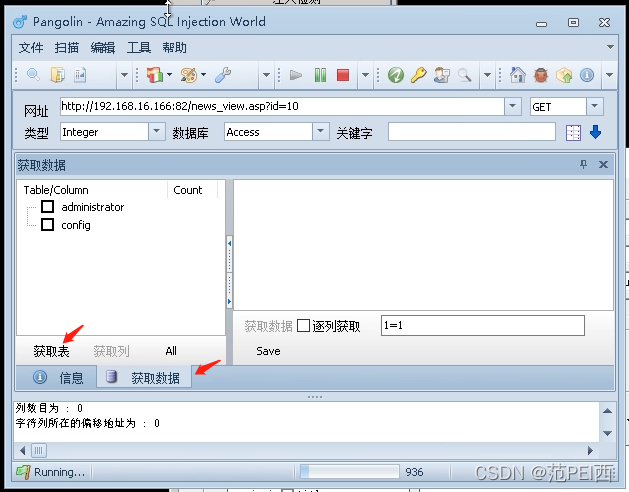This screenshot has height=492, width=629.
Task: Click the user admin finder icon
Action: pos(442,75)
